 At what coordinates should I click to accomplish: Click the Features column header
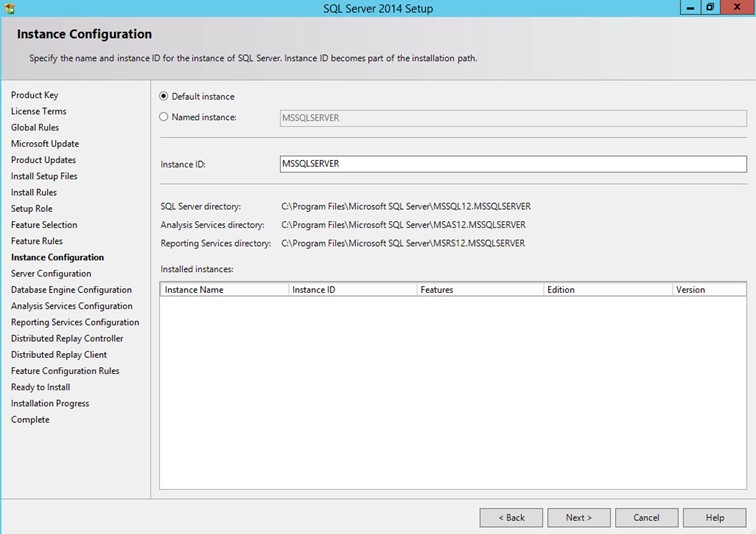(480, 290)
